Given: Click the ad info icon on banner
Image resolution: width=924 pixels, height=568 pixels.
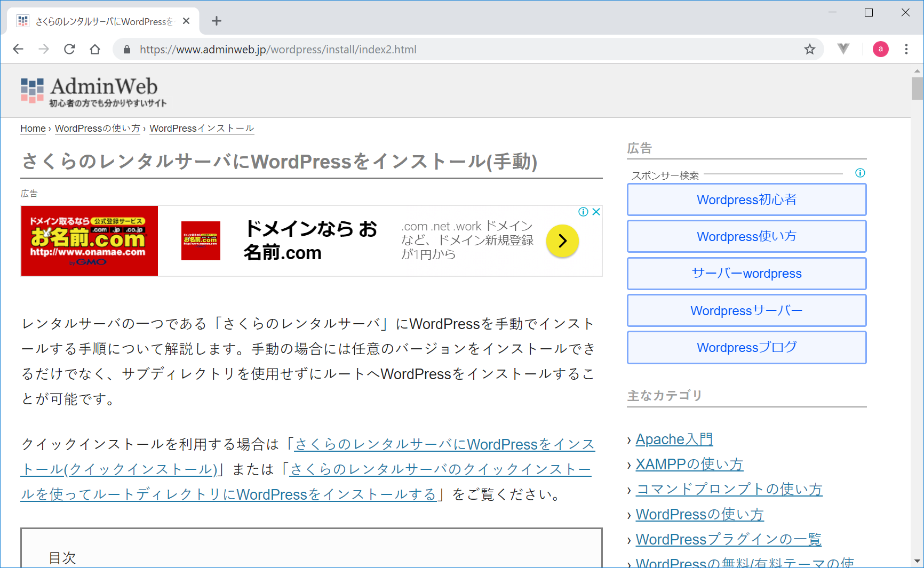Looking at the screenshot, I should (584, 212).
